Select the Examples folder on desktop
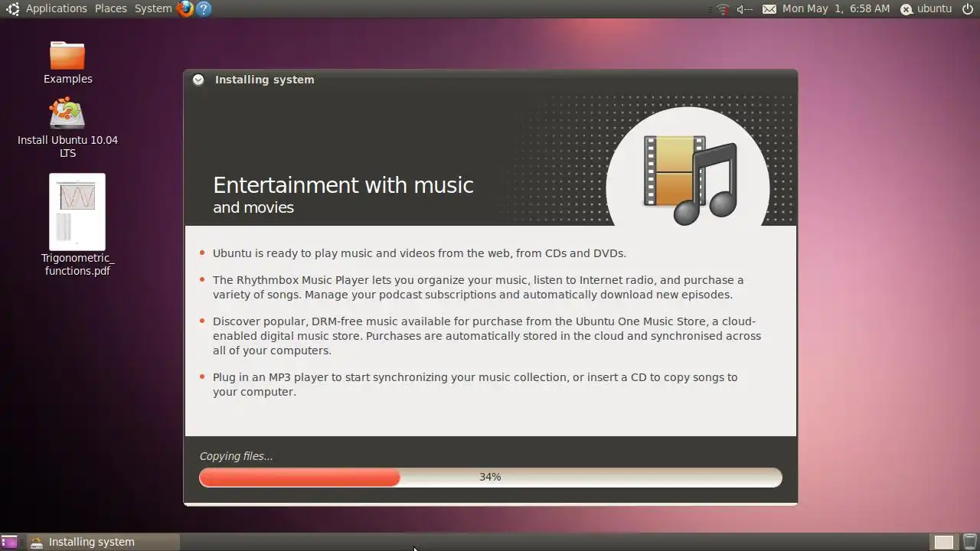The width and height of the screenshot is (980, 551). pos(67,62)
